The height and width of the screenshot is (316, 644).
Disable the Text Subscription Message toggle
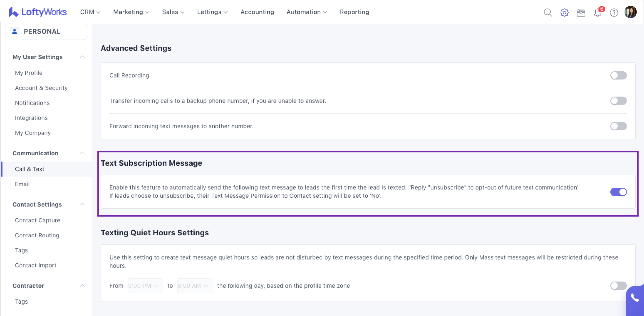click(618, 192)
